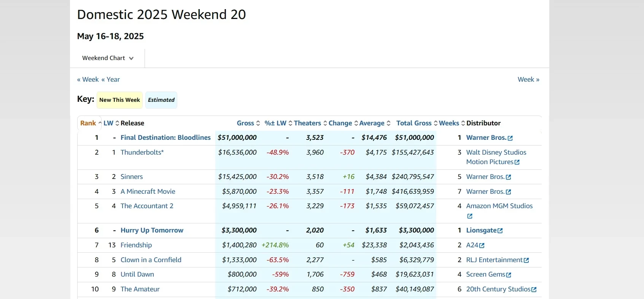Click external link icon beside Lionsgate

coord(500,231)
